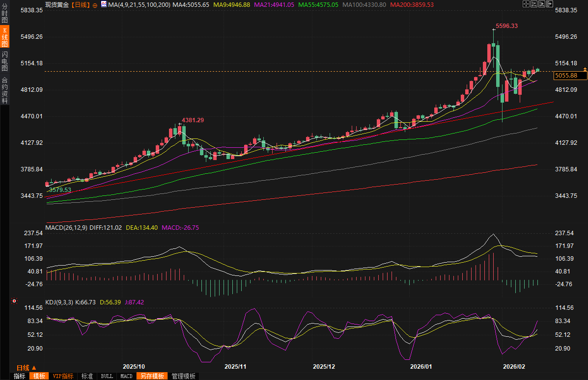Screen dimensions: 588x380
Task: Click the jump-to-chart-start icon in top-right toolbar
Action: 533,4
